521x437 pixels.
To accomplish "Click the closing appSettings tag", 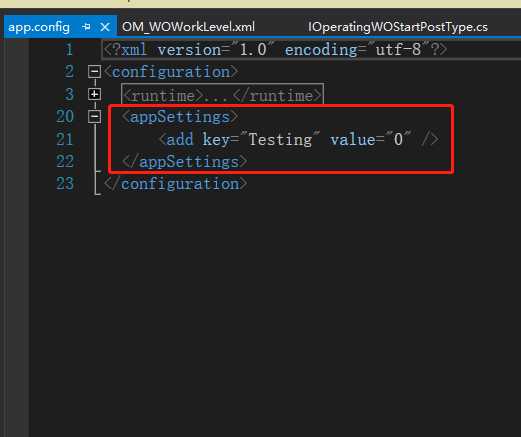I will click(x=185, y=162).
